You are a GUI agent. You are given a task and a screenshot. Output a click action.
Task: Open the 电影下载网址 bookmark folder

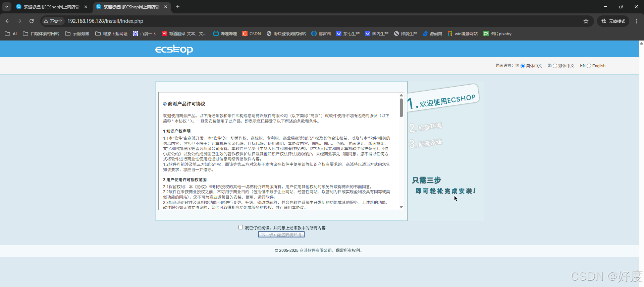tap(111, 33)
